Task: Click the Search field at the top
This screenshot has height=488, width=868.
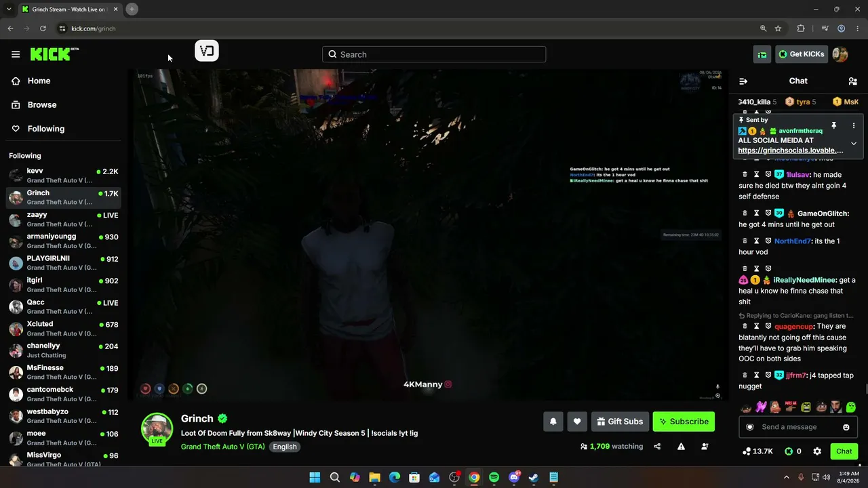Action: click(434, 54)
